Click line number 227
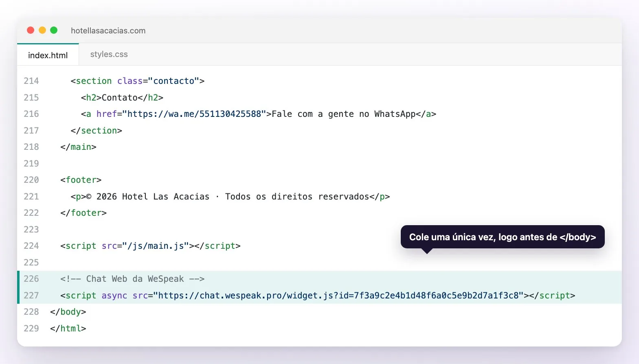Viewport: 639px width, 364px height. (x=31, y=296)
